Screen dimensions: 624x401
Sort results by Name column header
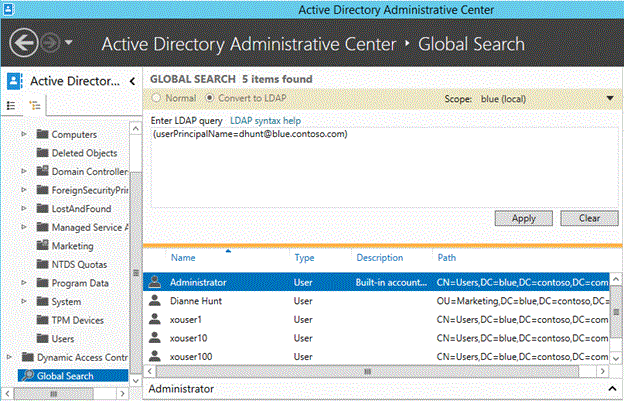[x=183, y=257]
